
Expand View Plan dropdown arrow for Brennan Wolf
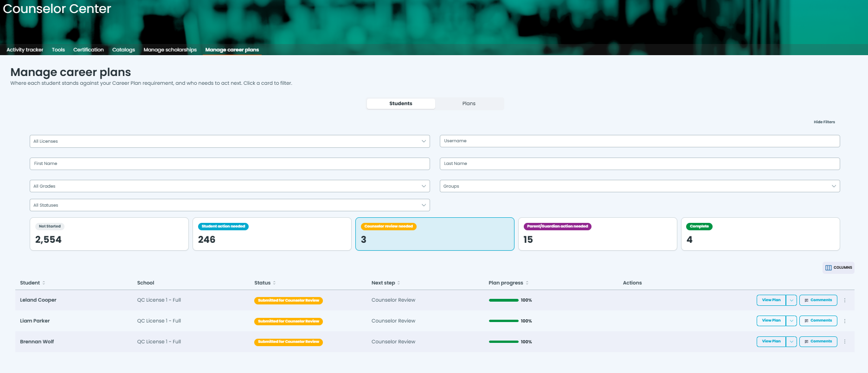pos(791,341)
